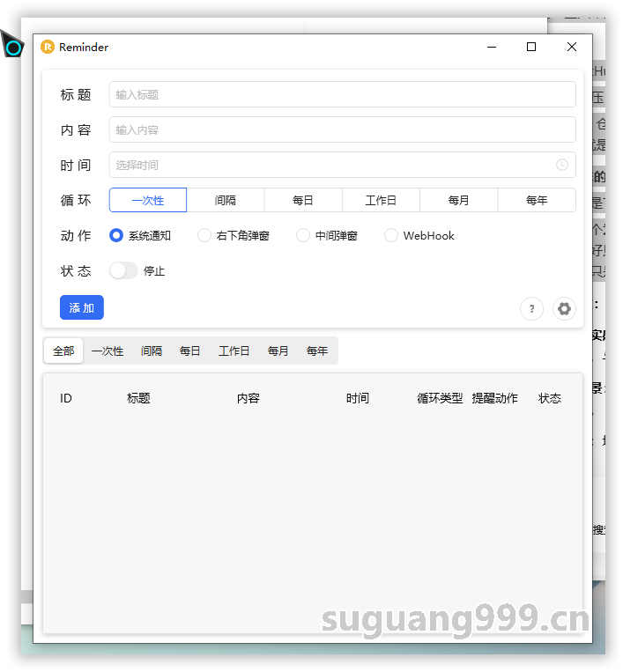Set loop type to 每日
The image size is (623, 672).
[x=303, y=200]
